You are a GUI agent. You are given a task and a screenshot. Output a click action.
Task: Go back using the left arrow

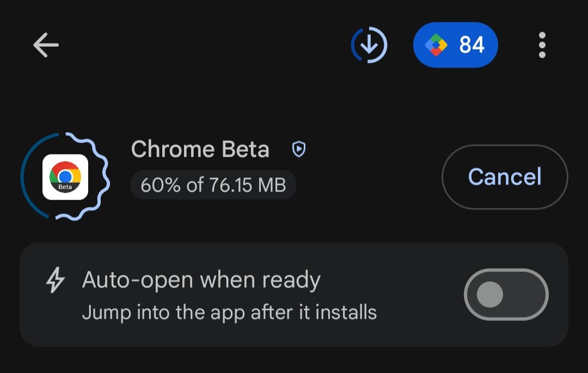pyautogui.click(x=46, y=45)
